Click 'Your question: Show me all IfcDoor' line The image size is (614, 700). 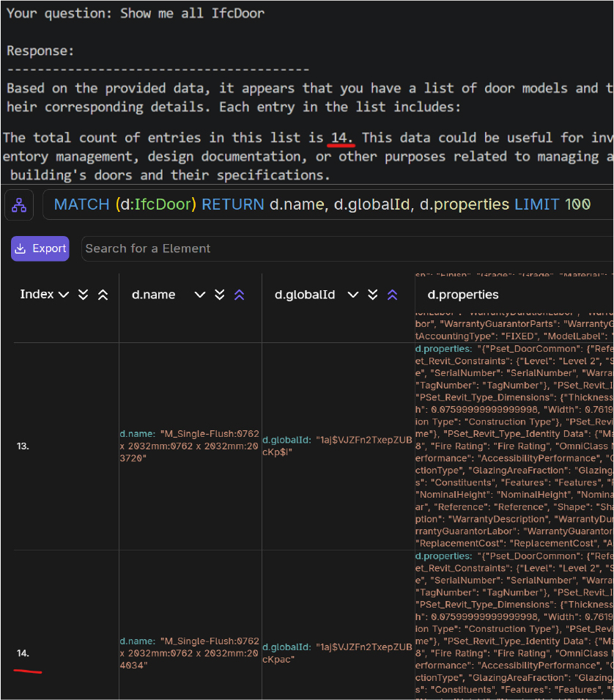point(136,13)
